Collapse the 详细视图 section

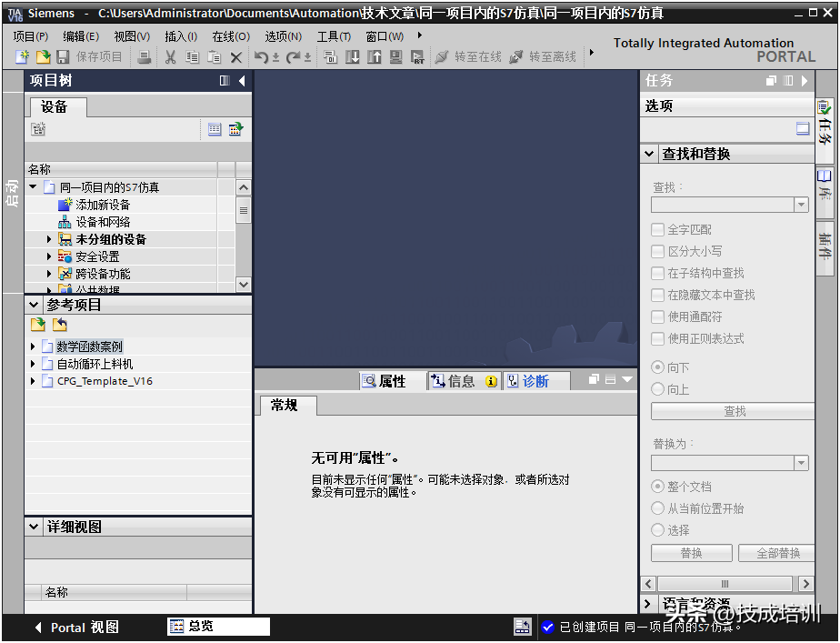[x=34, y=527]
